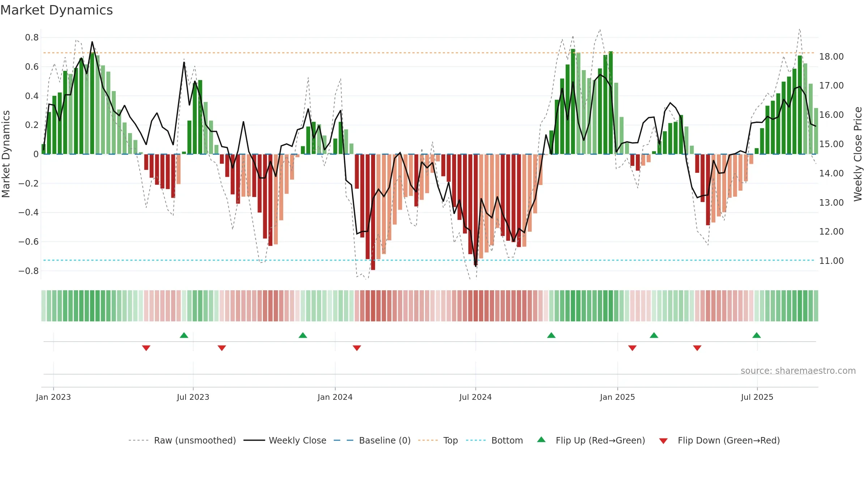This screenshot has width=868, height=488.
Task: Select the flip-up marker near June 2023
Action: [184, 335]
